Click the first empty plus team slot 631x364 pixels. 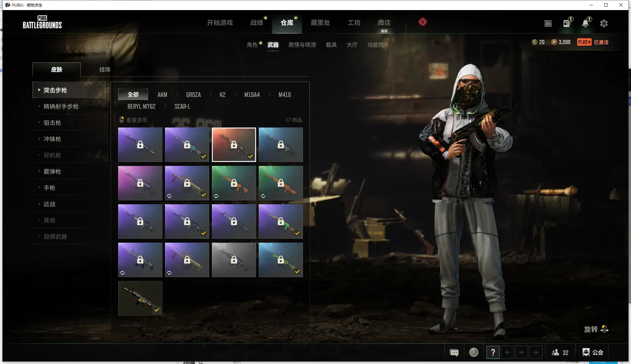pos(507,352)
